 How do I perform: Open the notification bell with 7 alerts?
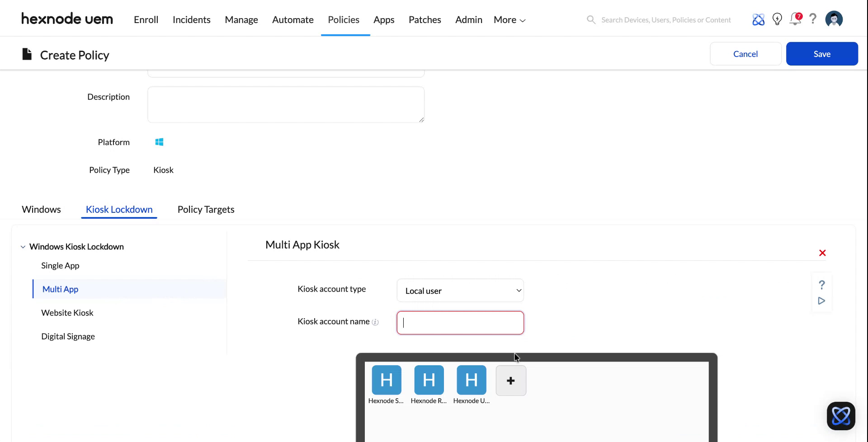[795, 19]
